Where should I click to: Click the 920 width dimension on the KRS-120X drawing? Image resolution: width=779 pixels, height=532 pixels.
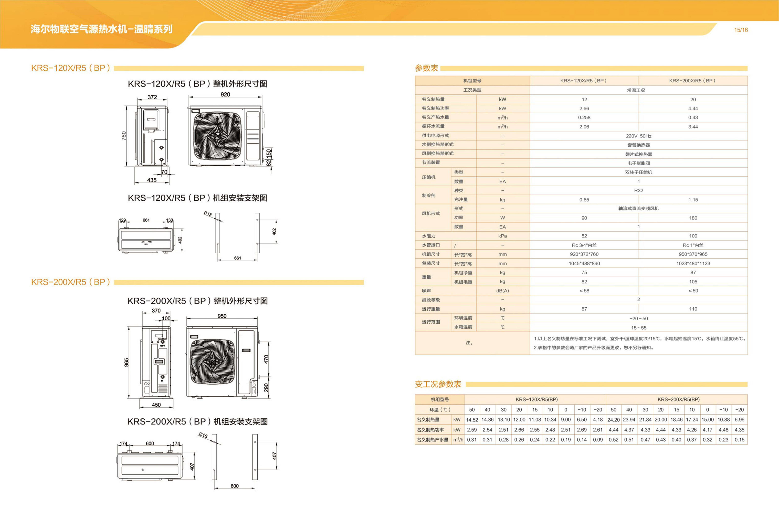225,94
